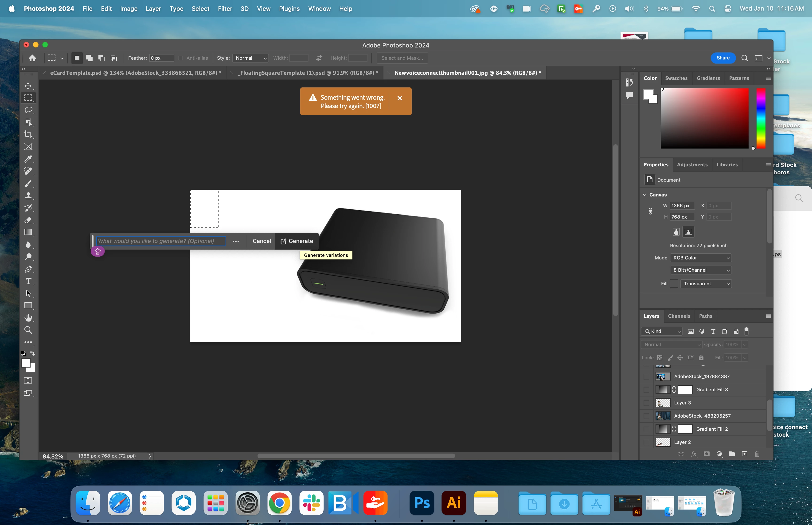
Task: Open the RGB Color mode dropdown
Action: 701,258
